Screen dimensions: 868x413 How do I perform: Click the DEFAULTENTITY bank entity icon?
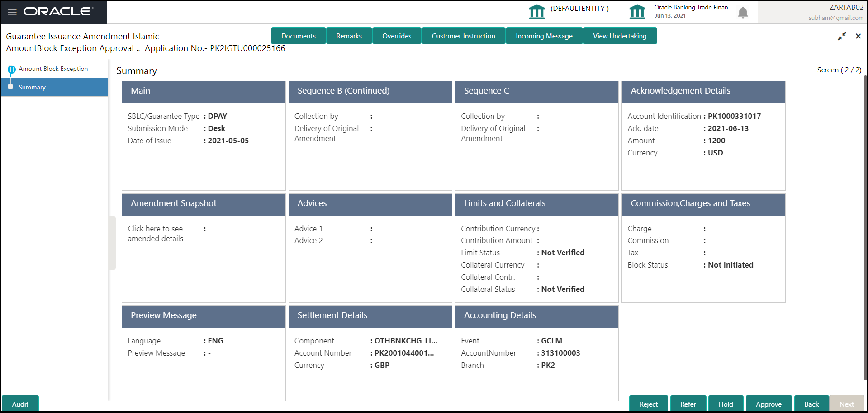[536, 12]
